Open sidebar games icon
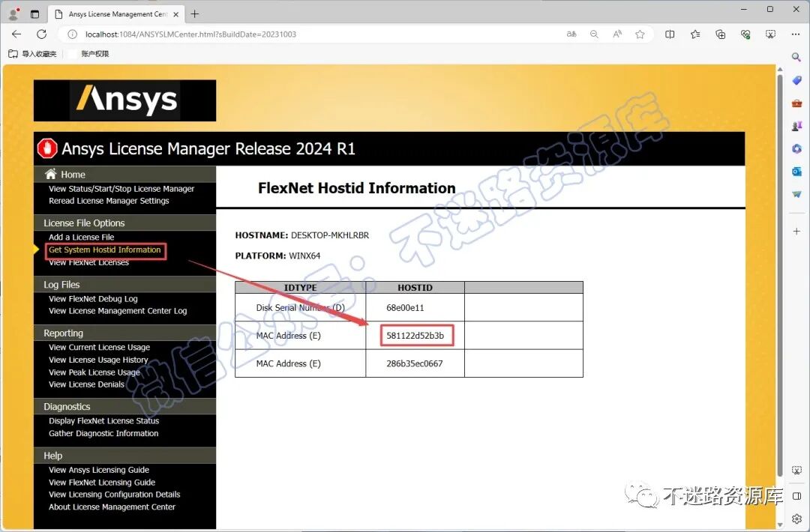The width and height of the screenshot is (810, 532). click(796, 126)
